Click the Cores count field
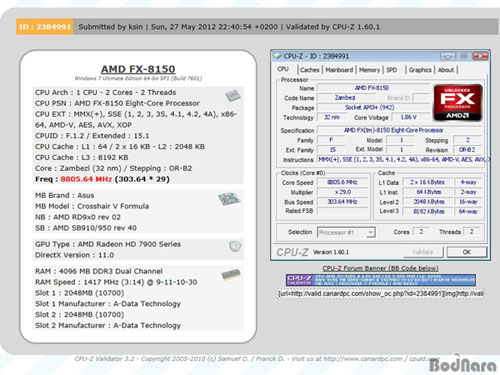This screenshot has height=375, width=500. point(421,232)
